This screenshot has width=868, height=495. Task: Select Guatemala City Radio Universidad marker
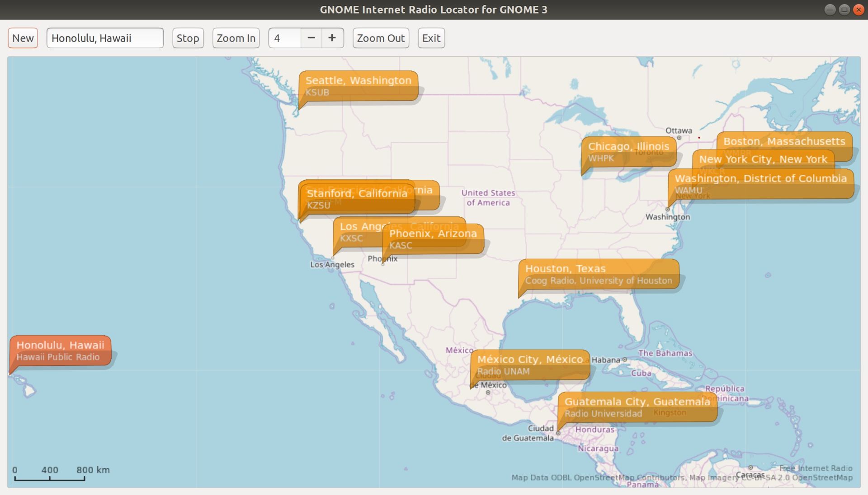tap(637, 407)
